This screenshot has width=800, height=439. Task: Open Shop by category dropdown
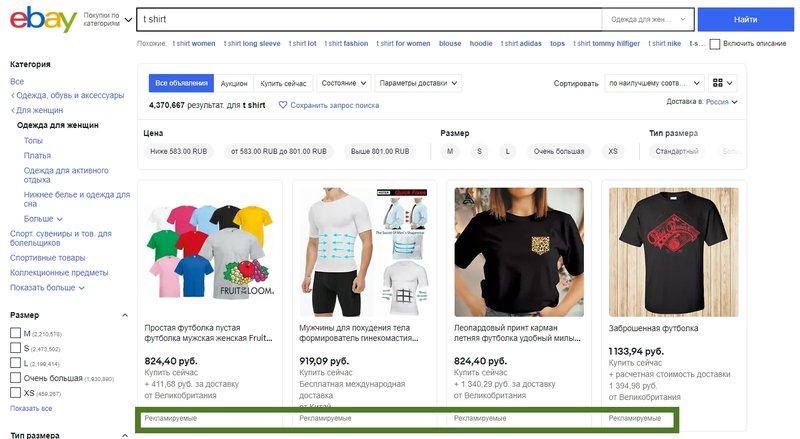tap(108, 19)
